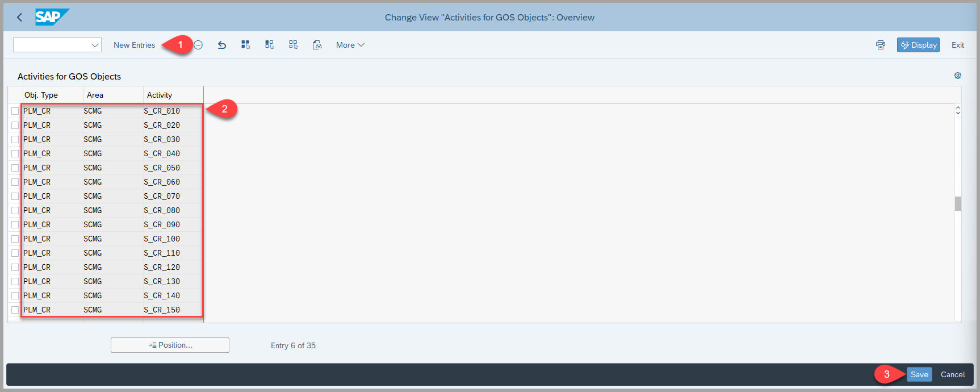The width and height of the screenshot is (980, 392).
Task: Click the Position... button
Action: (170, 345)
